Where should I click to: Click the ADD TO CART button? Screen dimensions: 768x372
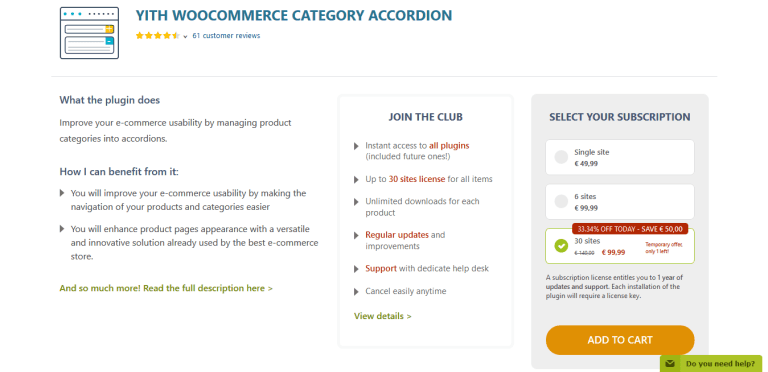tap(620, 340)
